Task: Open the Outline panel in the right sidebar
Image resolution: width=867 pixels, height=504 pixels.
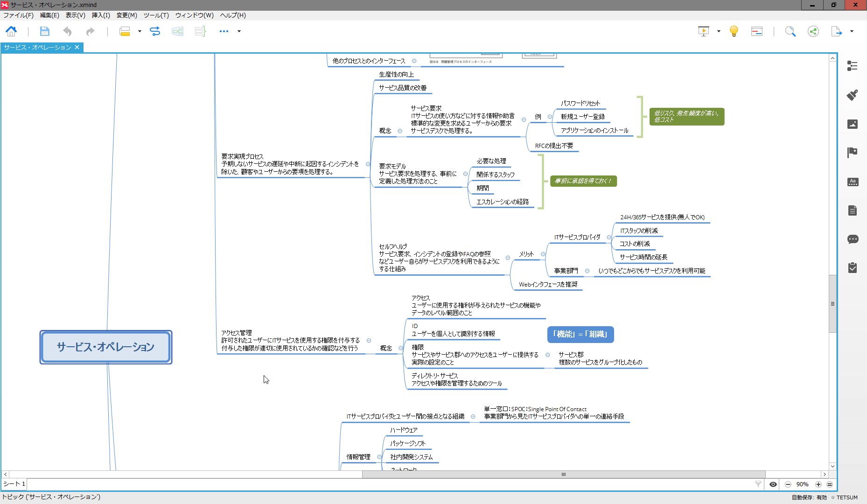Action: tap(853, 66)
